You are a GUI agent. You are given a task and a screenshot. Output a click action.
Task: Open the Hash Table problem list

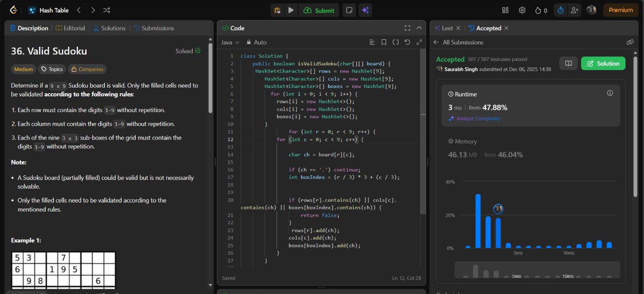click(x=48, y=10)
